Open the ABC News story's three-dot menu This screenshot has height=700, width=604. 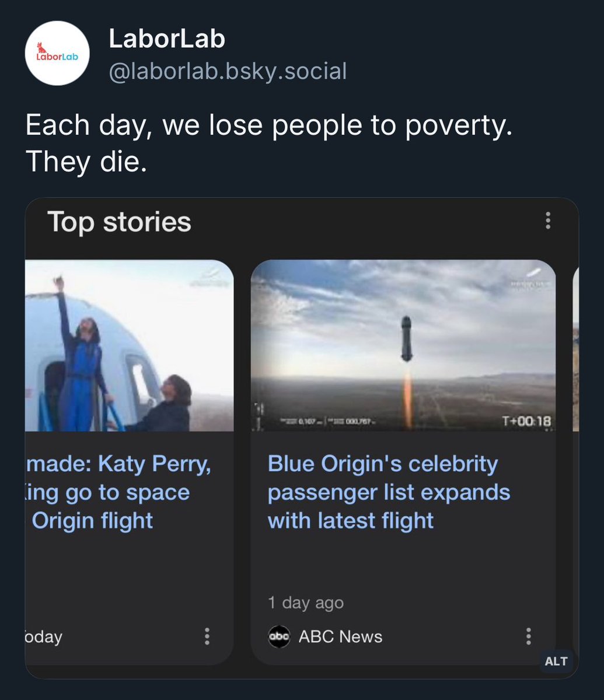528,636
